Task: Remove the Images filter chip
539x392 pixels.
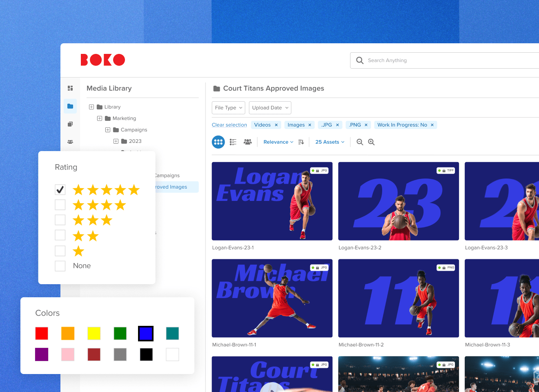Action: pyautogui.click(x=310, y=125)
